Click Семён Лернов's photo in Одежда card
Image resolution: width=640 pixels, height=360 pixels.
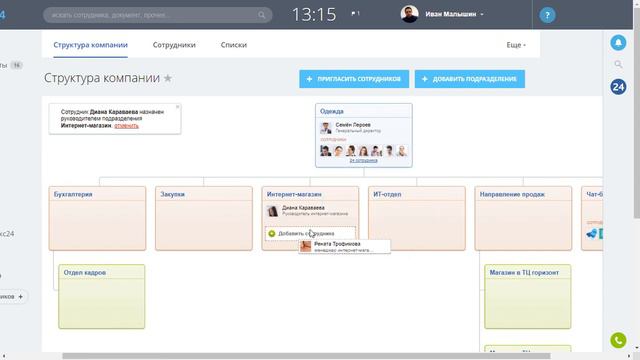coord(326,128)
